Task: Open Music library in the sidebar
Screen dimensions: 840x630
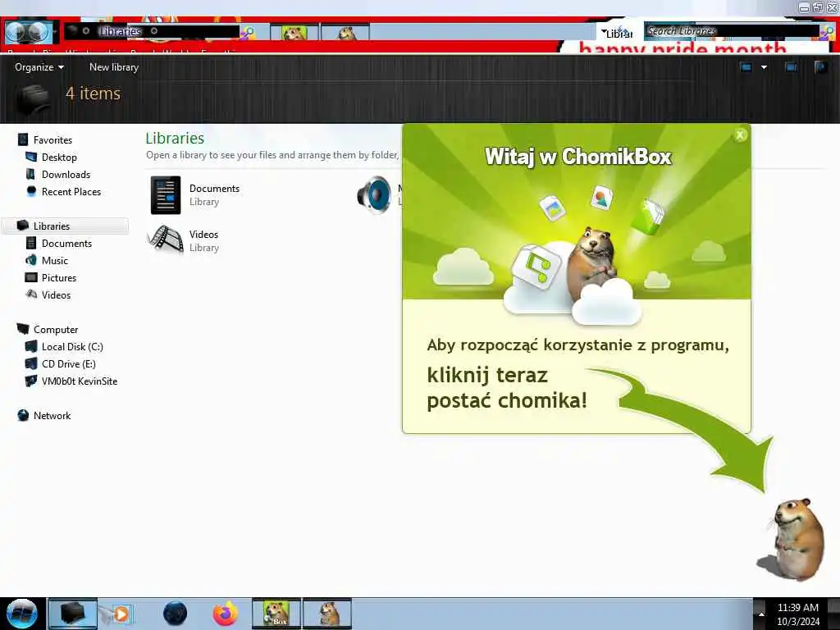Action: coord(55,260)
